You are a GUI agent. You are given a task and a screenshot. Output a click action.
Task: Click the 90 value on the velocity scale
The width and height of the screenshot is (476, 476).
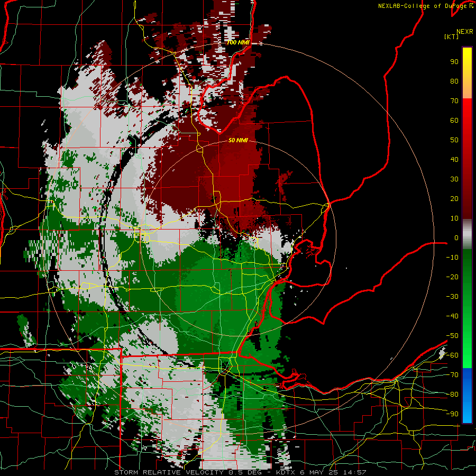click(x=454, y=62)
